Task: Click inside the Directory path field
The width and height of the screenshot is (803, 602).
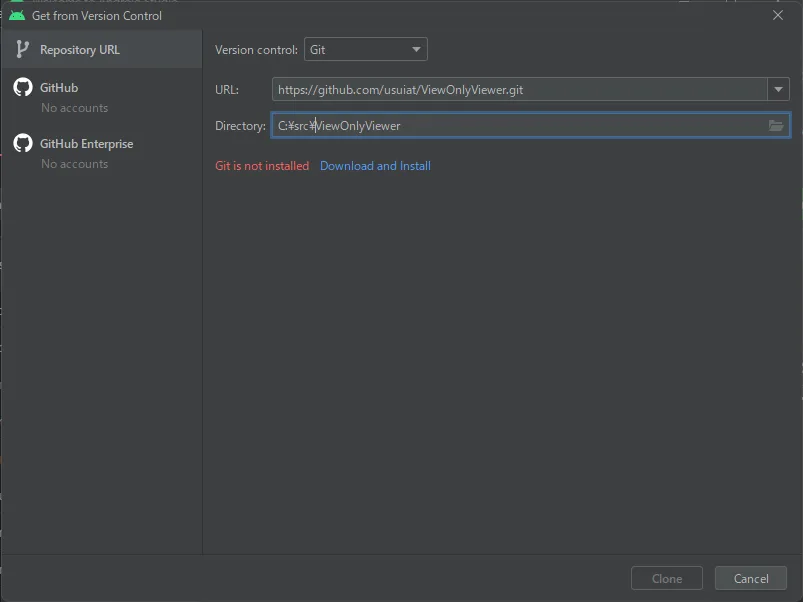Action: [x=518, y=125]
